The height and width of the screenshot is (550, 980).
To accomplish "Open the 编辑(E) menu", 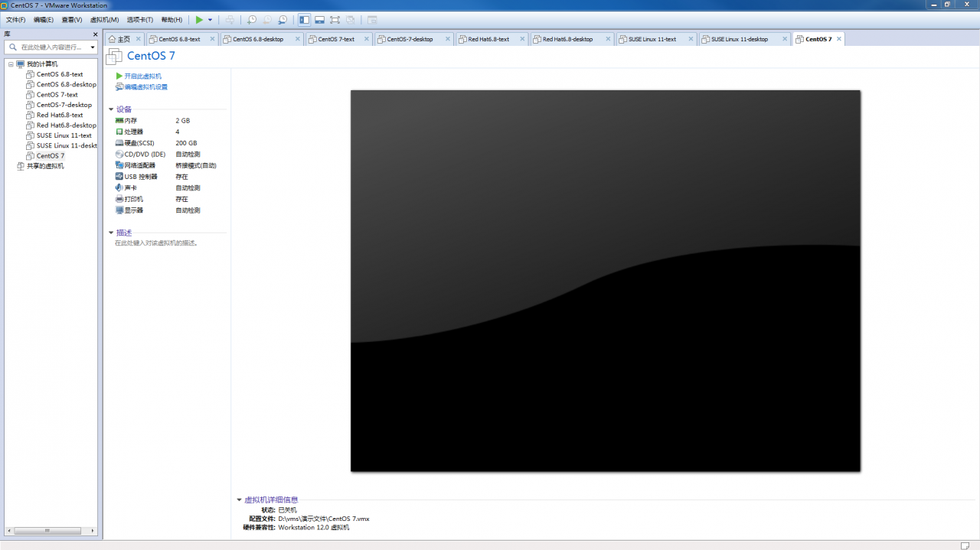I will click(x=44, y=20).
